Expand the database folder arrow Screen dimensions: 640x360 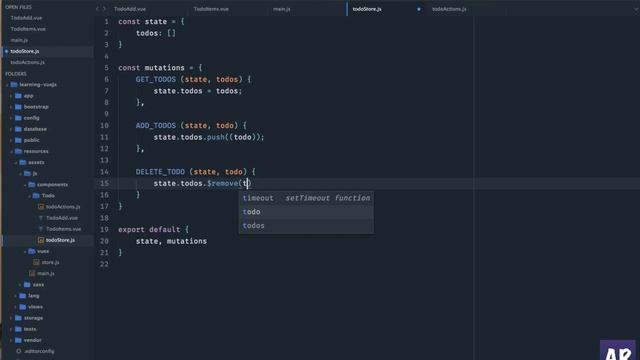[x=11, y=129]
